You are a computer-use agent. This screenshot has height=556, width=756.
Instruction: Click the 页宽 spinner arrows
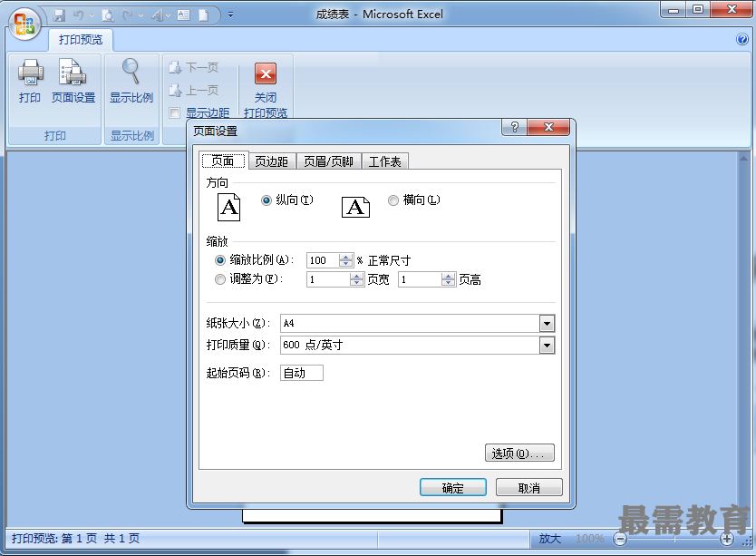[x=356, y=279]
